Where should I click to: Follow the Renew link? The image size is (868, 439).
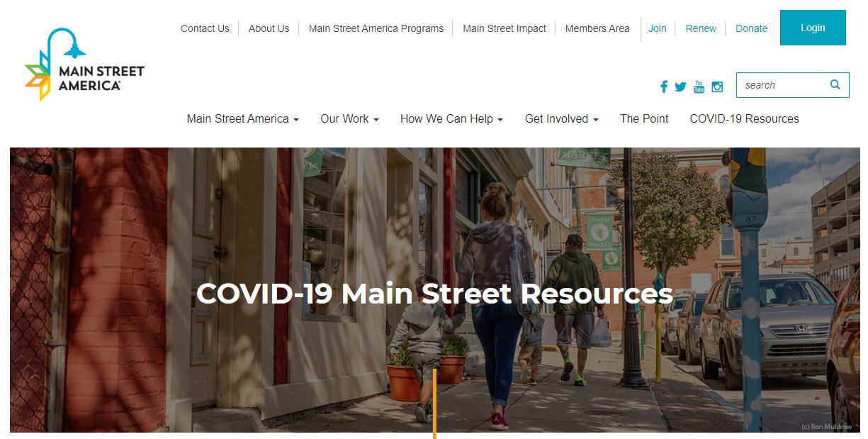click(x=701, y=28)
